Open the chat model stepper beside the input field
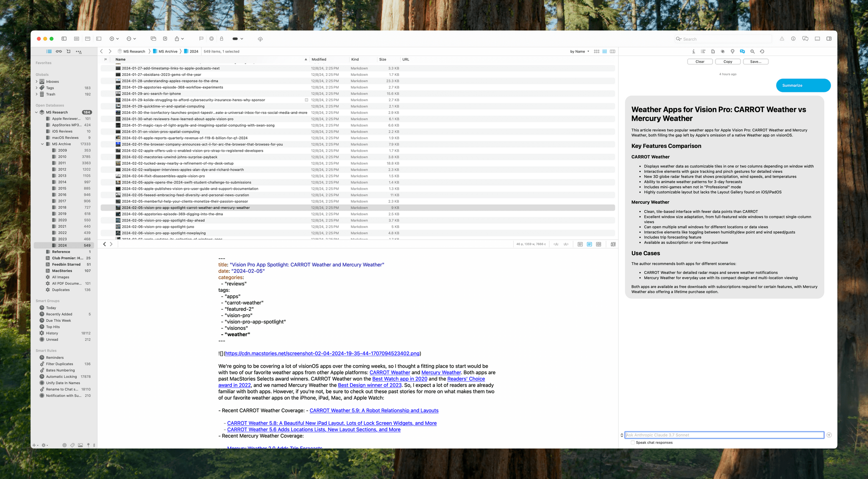The image size is (868, 479). click(622, 435)
